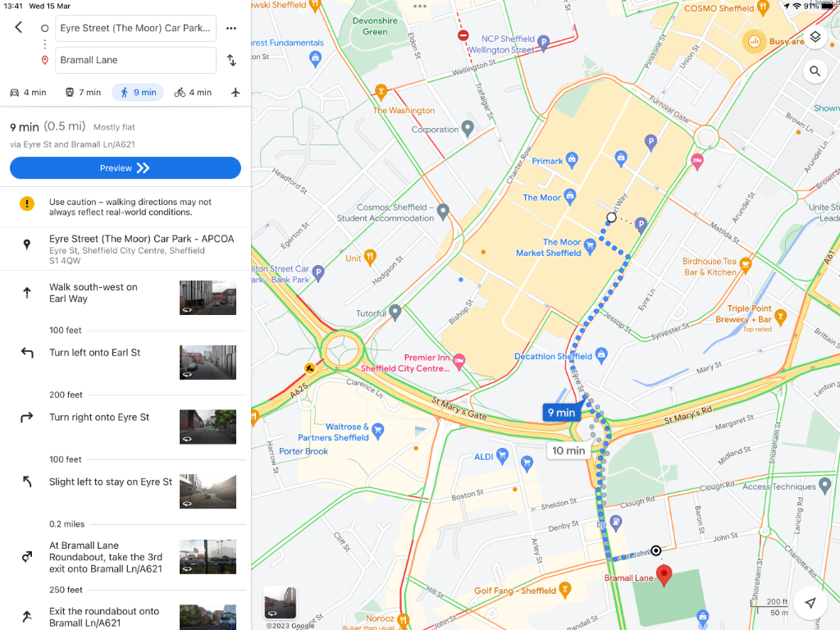Viewport: 840px width, 630px height.
Task: Edit the Eyre Street starting point field
Action: coord(135,29)
